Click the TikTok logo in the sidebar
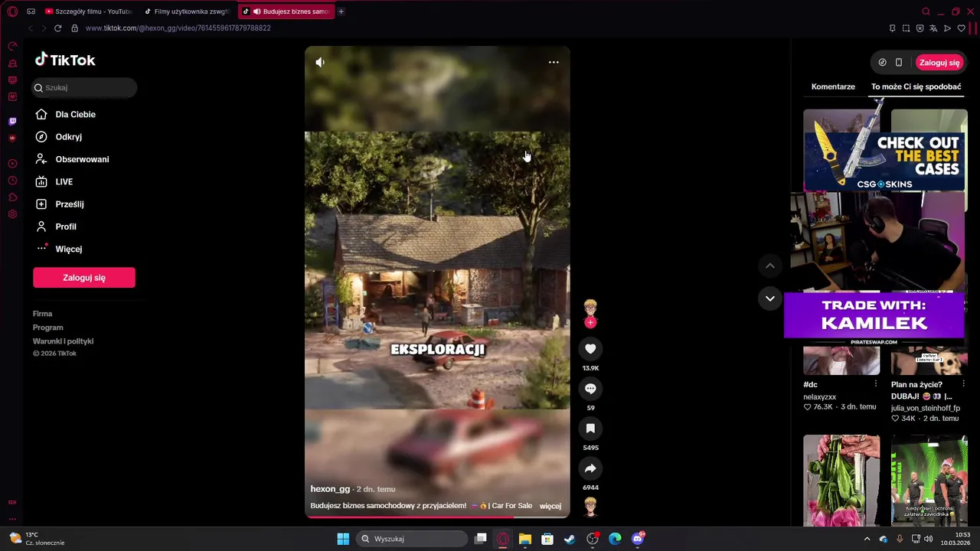 click(x=65, y=60)
